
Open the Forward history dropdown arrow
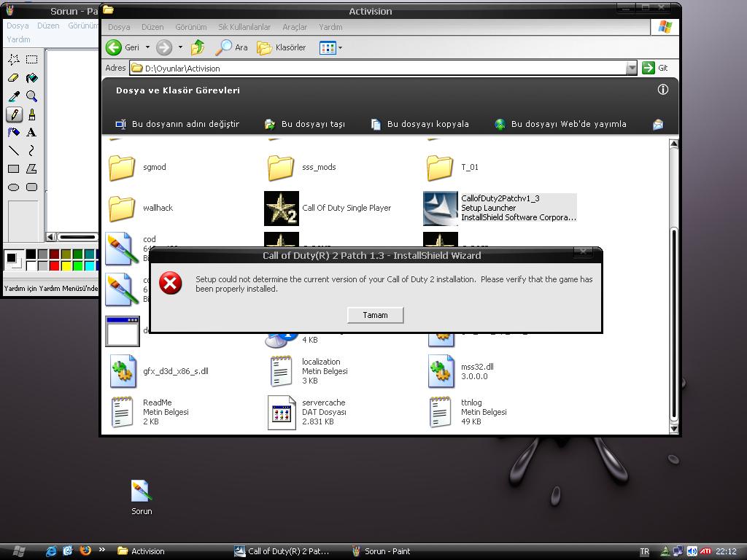pyautogui.click(x=180, y=47)
